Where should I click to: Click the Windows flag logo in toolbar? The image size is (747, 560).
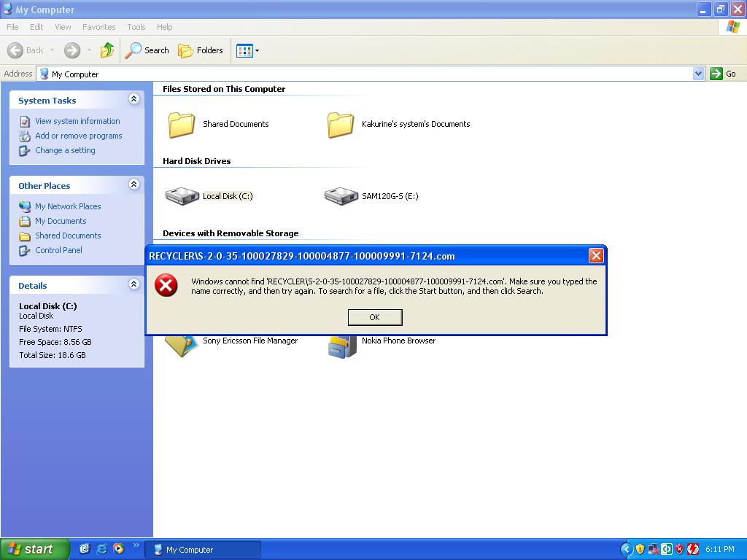click(733, 27)
